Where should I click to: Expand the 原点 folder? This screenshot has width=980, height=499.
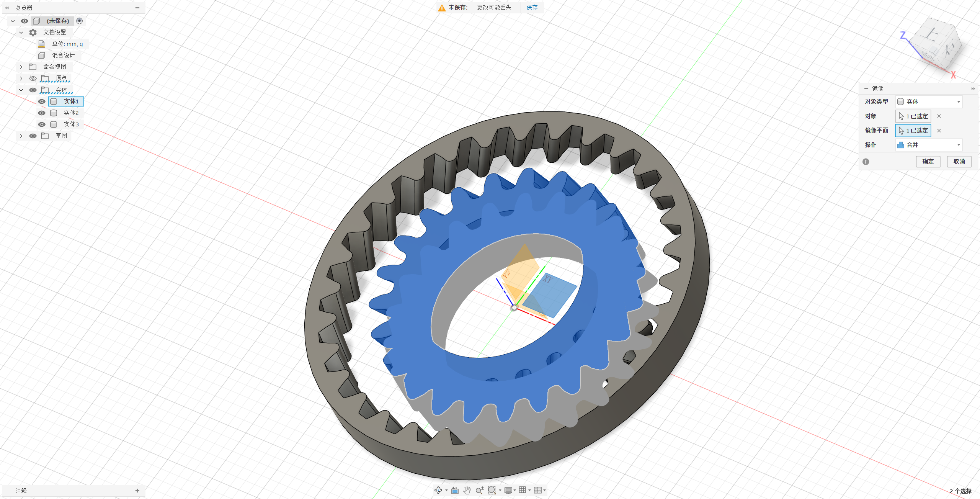(x=21, y=79)
